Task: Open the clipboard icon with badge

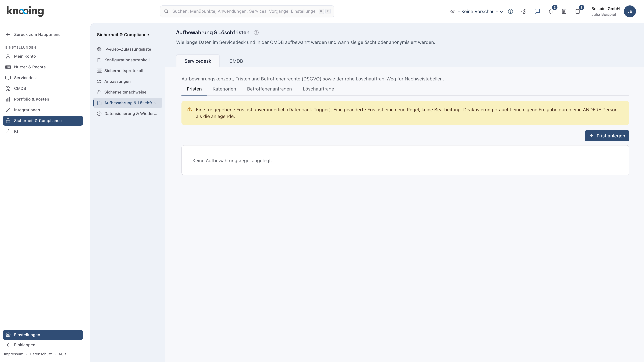Action: click(x=577, y=11)
